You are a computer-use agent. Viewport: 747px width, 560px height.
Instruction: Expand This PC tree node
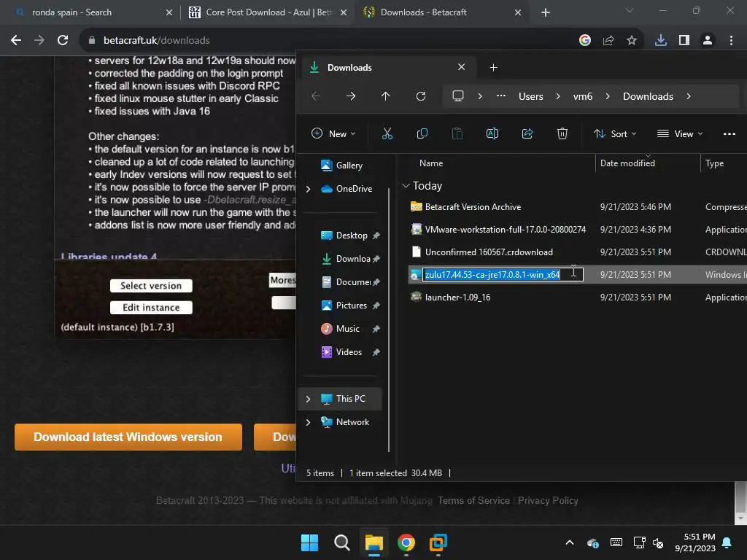tap(309, 399)
